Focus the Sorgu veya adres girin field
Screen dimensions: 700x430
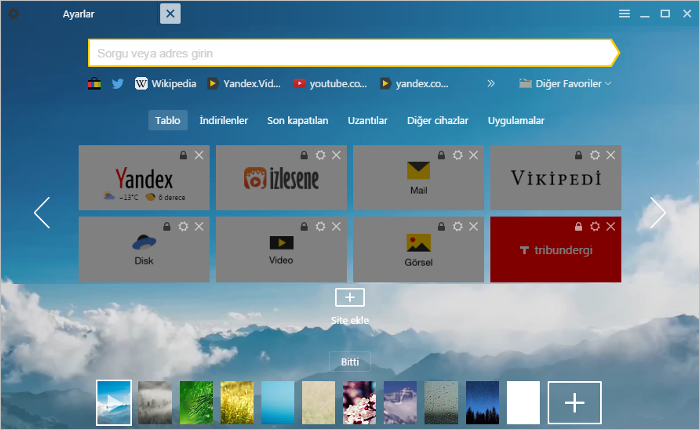coord(354,53)
